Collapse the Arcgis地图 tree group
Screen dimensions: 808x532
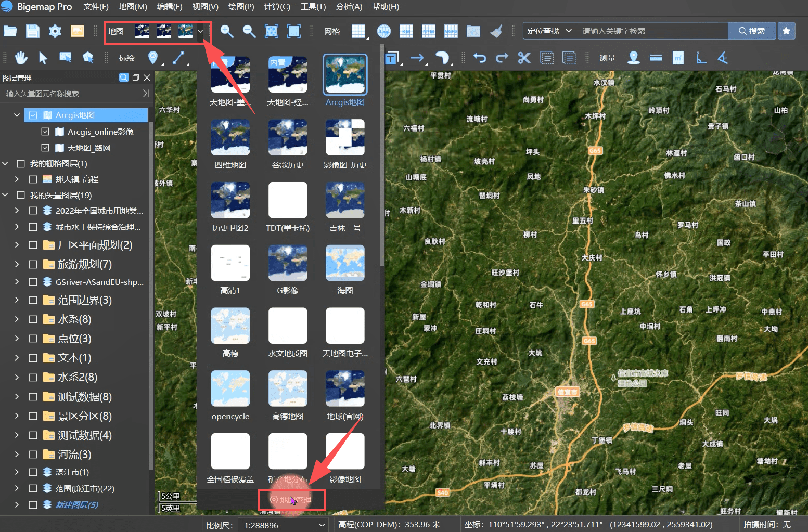(x=17, y=115)
